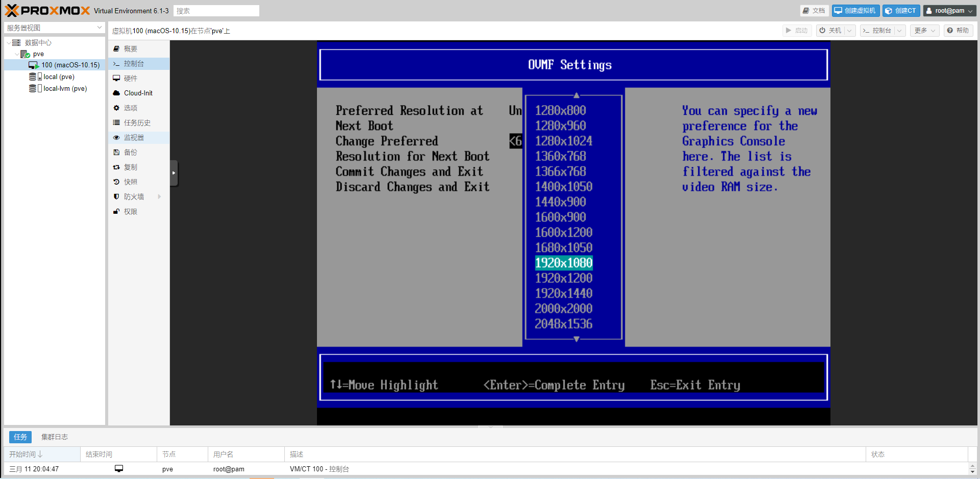Click the 搜索 search input field
Screen dimensions: 980x479
click(216, 11)
